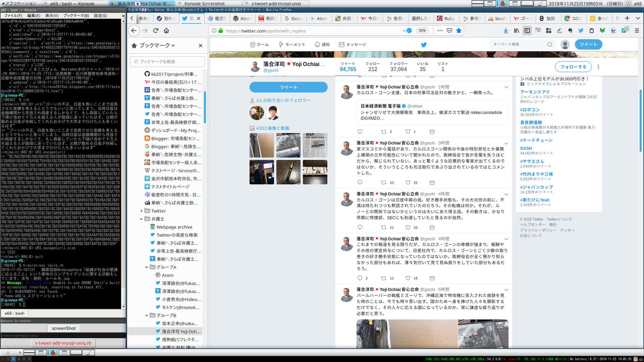Screen dimensions: 644x362
Task: Change the 90% zoom level indicator
Action: pos(422,31)
